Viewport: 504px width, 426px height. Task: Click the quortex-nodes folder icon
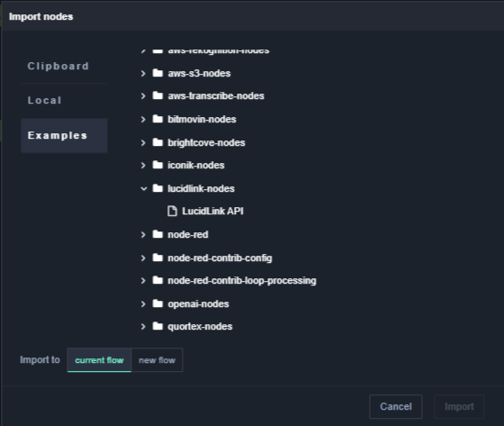[x=157, y=326]
